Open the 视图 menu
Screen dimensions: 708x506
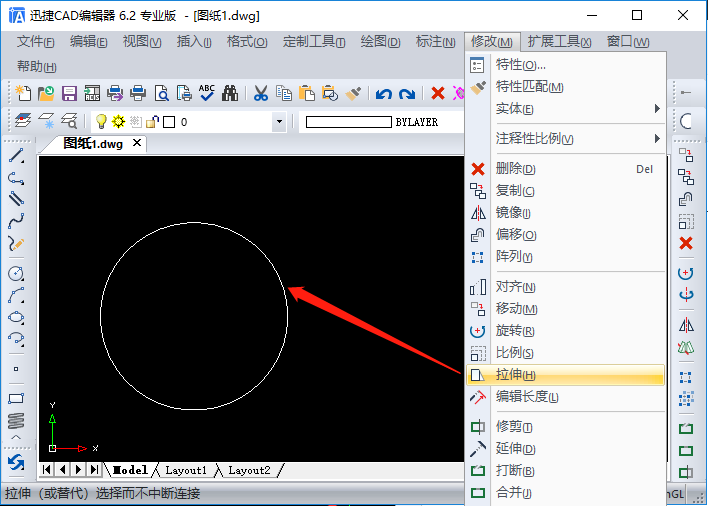[142, 42]
